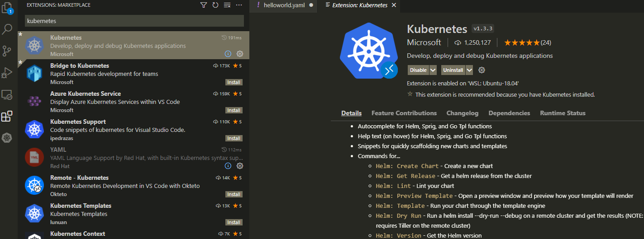Open the Runtime Status tab

pyautogui.click(x=563, y=113)
